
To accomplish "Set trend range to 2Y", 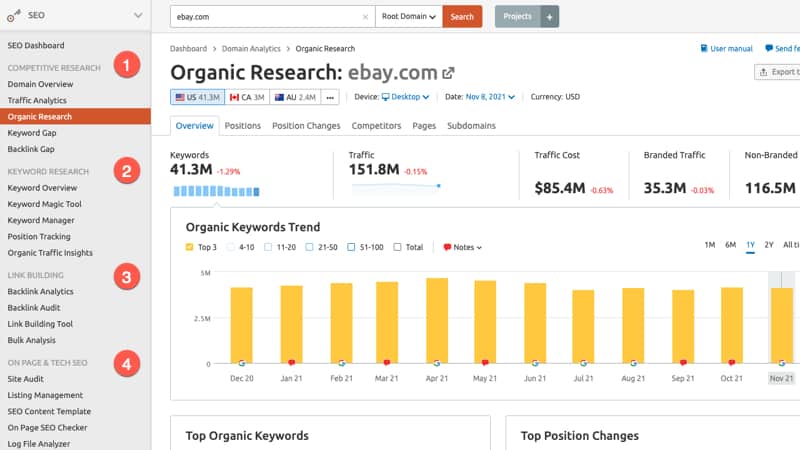I will (x=769, y=245).
